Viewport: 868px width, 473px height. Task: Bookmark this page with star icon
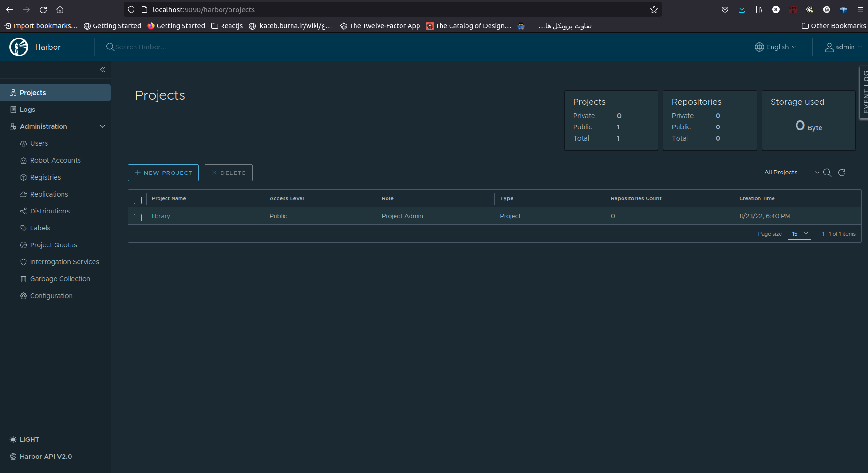[x=654, y=9]
